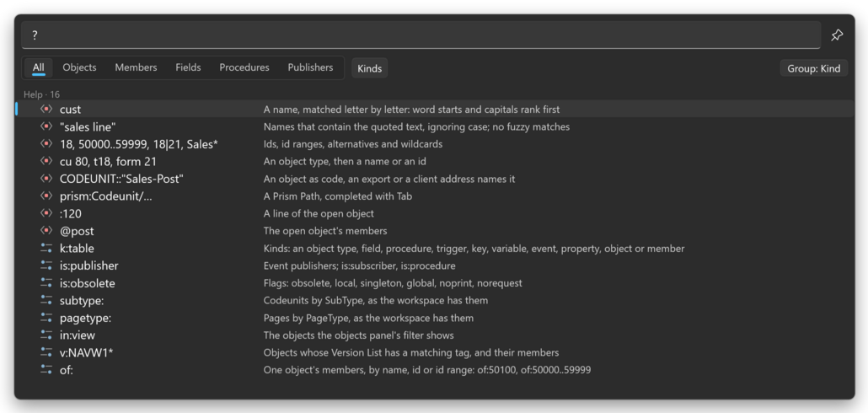Screen dimensions: 868x413
Task: Focus the search input field containing "?"
Action: (x=421, y=35)
